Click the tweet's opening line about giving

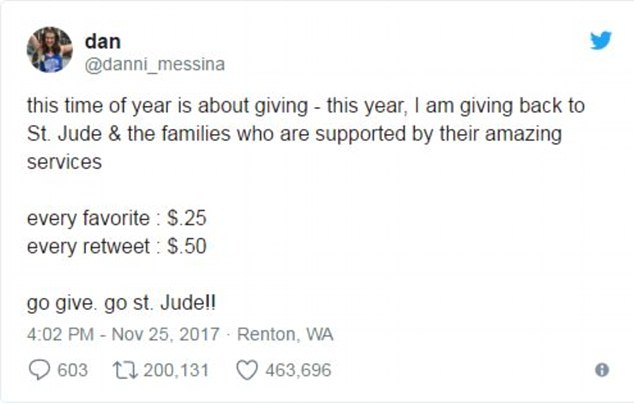coord(306,106)
